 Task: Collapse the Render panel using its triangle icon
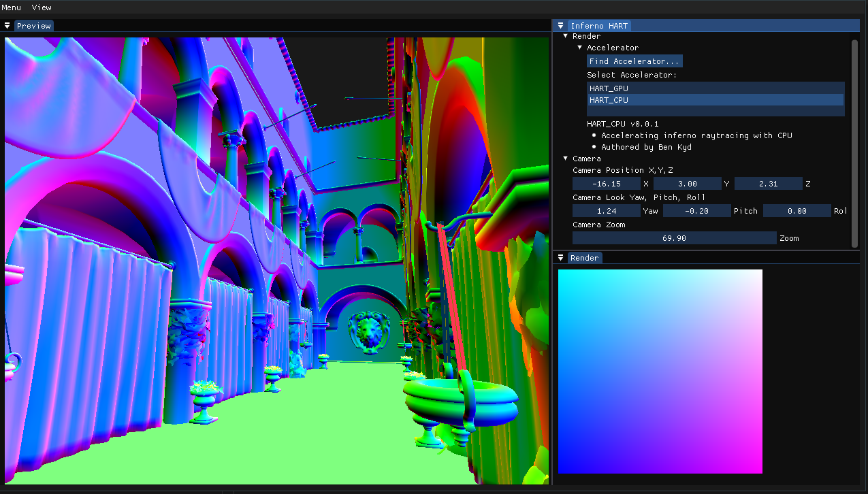point(560,257)
